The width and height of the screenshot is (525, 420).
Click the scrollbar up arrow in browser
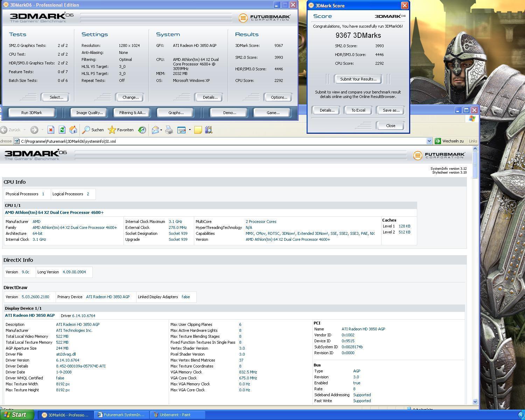tap(475, 149)
